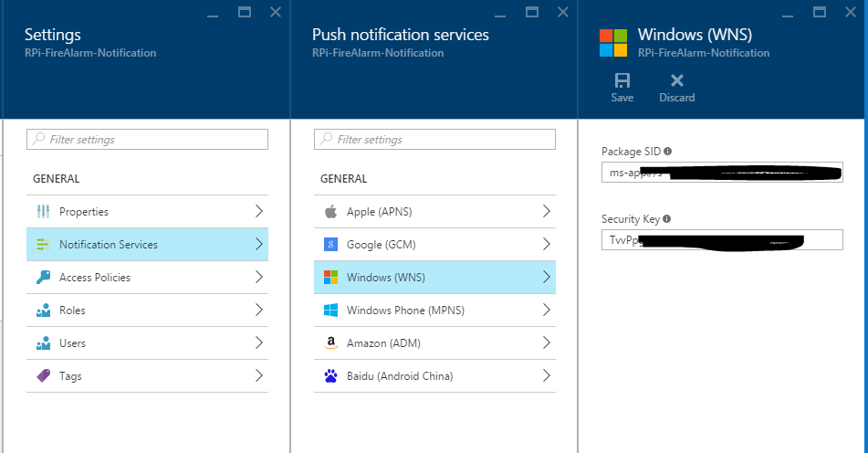
Task: Click the Users people icon
Action: click(43, 343)
